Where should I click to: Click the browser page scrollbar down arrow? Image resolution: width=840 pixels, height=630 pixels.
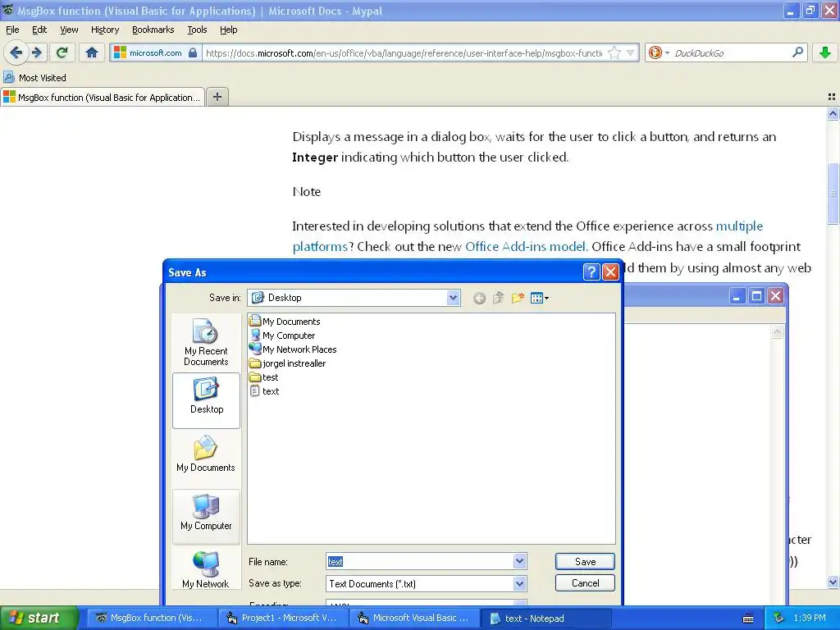(833, 582)
